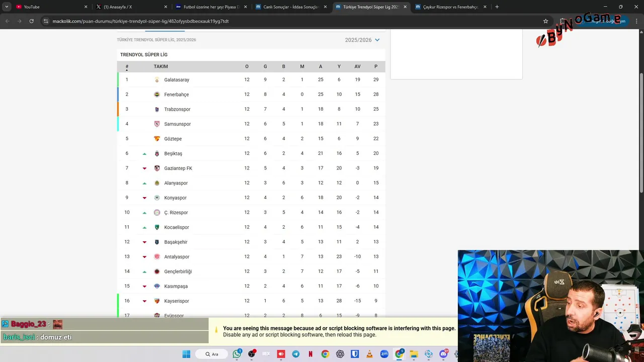
Task: Open a new browser tab
Action: click(497, 7)
